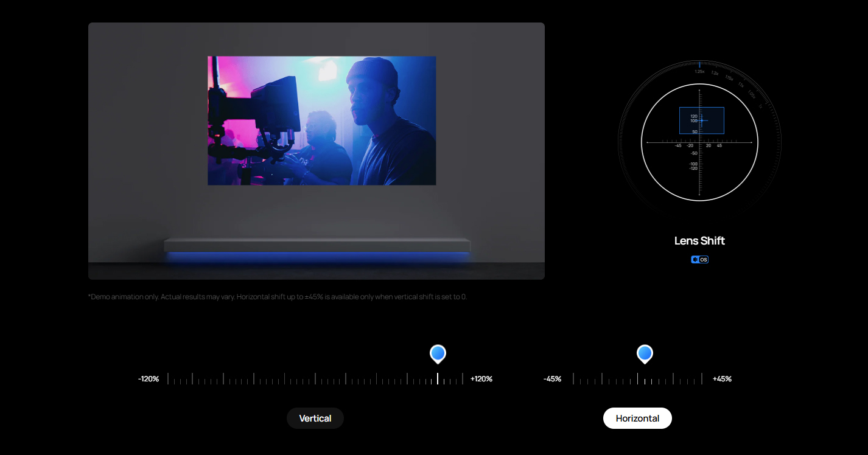Click the blue rectangle inside the lens dial
The width and height of the screenshot is (868, 455).
click(x=701, y=120)
